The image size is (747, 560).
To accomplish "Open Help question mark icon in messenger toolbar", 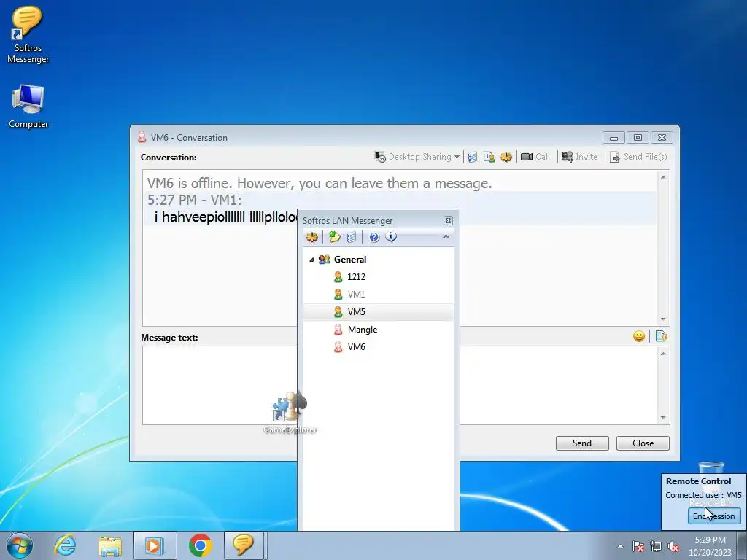I will (x=374, y=237).
